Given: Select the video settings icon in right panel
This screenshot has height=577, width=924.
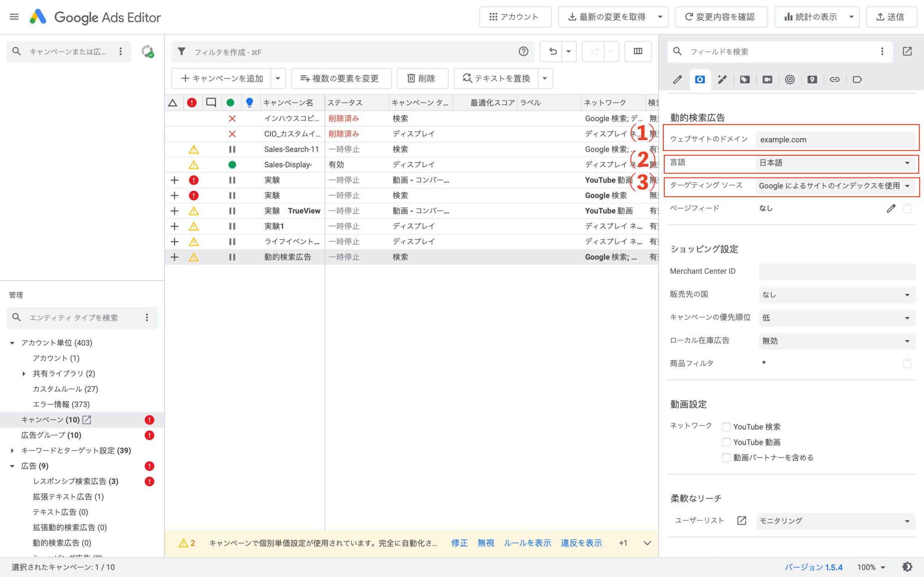Looking at the screenshot, I should pos(767,79).
